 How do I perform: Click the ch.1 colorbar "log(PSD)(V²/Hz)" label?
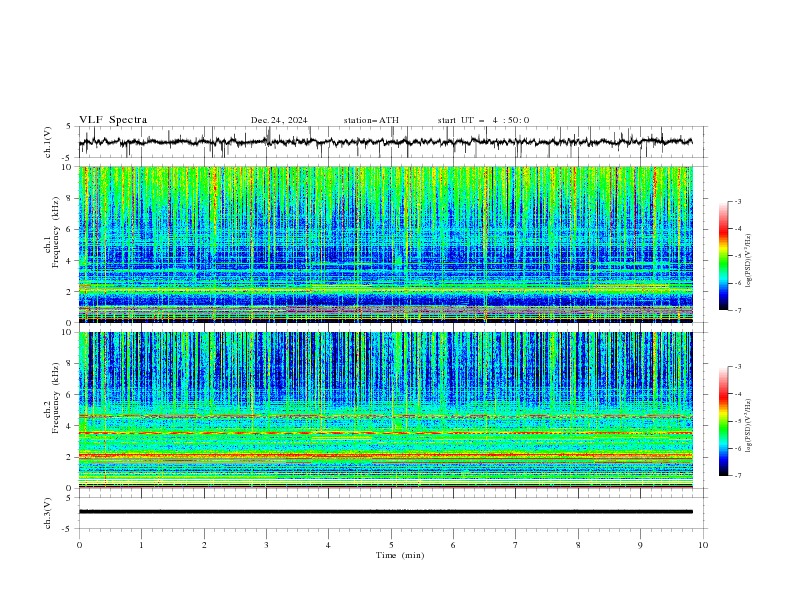(x=749, y=261)
